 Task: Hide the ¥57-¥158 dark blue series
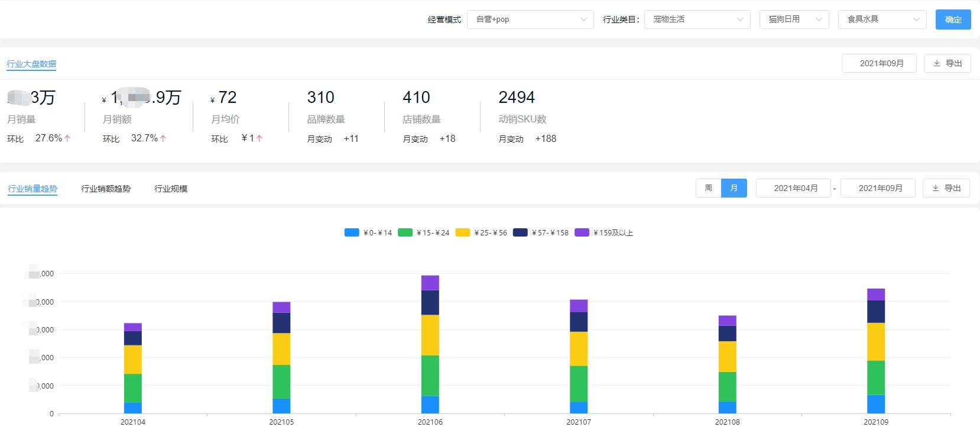[520, 232]
